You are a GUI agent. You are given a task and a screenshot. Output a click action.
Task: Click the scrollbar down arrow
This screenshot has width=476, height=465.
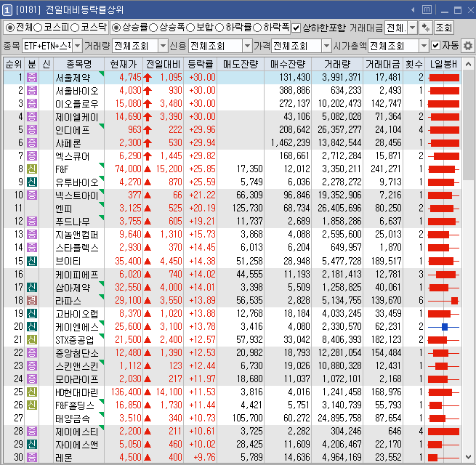pyautogui.click(x=468, y=457)
